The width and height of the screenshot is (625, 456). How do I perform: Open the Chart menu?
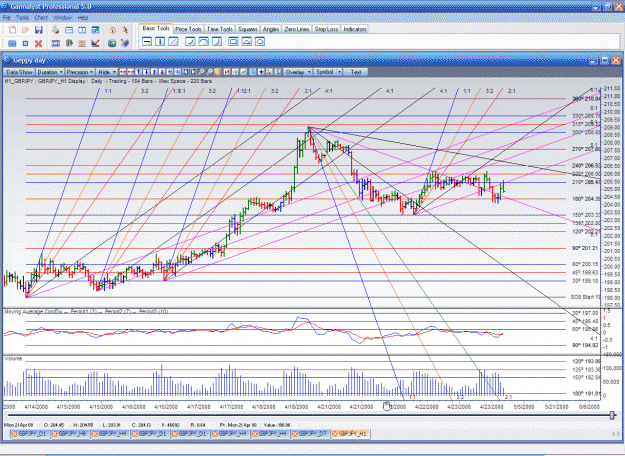pyautogui.click(x=41, y=18)
